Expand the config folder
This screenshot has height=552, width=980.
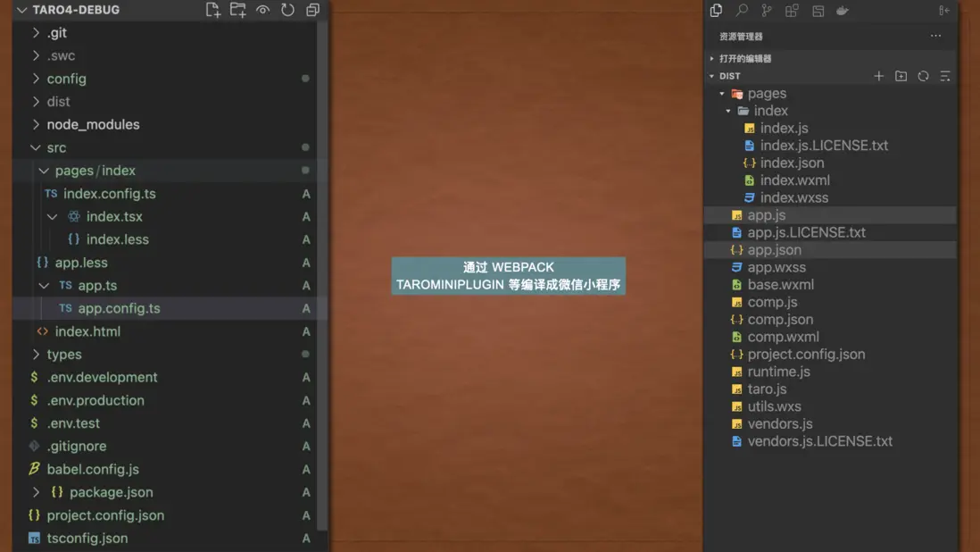pos(36,79)
